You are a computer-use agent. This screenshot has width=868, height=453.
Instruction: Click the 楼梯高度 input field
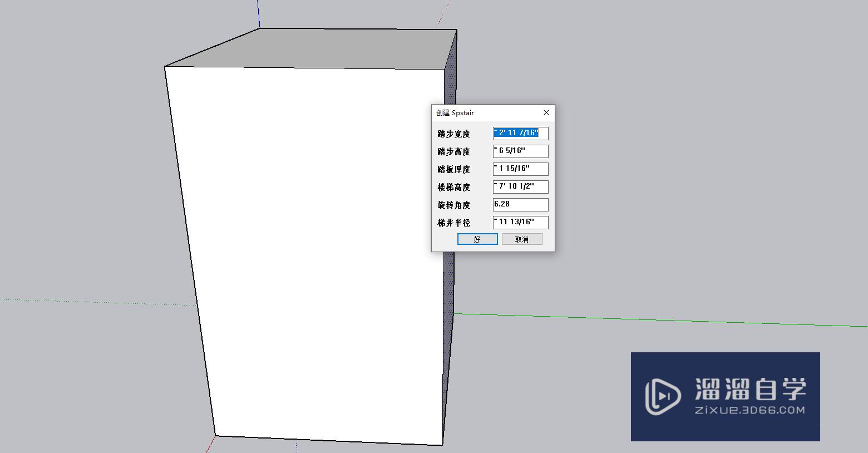click(520, 187)
